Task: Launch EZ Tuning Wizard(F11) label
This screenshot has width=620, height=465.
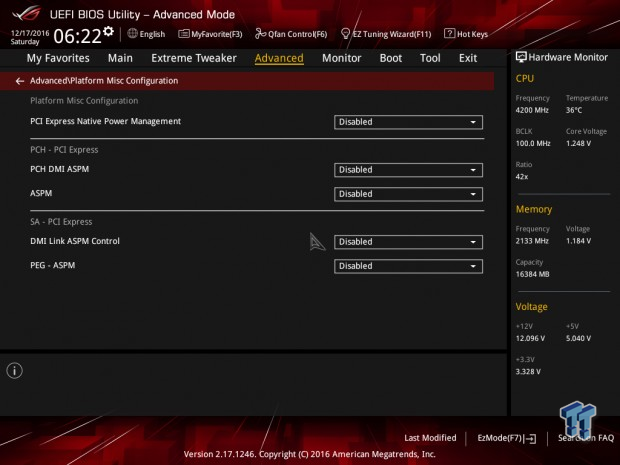Action: coord(392,34)
